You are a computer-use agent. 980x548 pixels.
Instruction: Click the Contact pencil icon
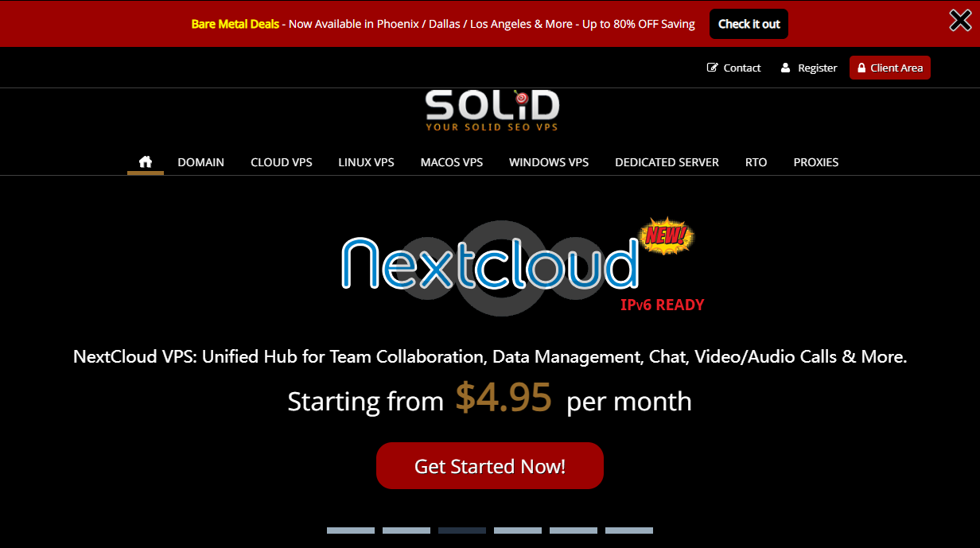[713, 68]
